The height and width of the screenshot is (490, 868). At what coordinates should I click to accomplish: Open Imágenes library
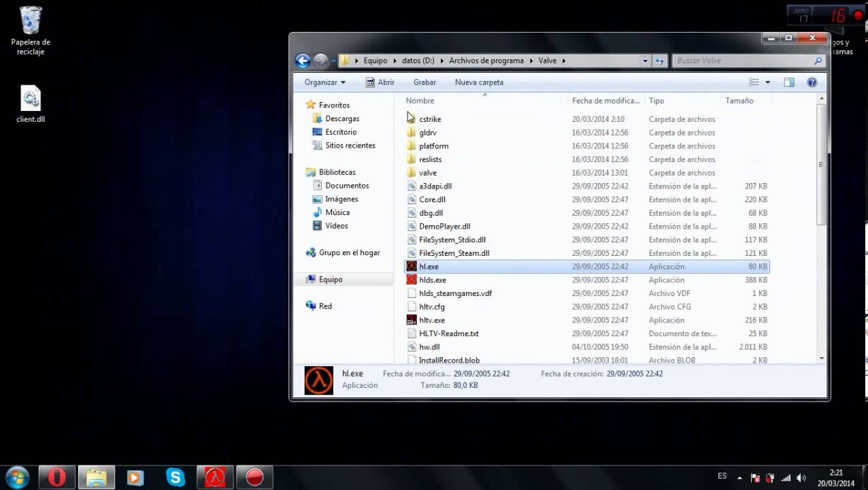click(341, 199)
